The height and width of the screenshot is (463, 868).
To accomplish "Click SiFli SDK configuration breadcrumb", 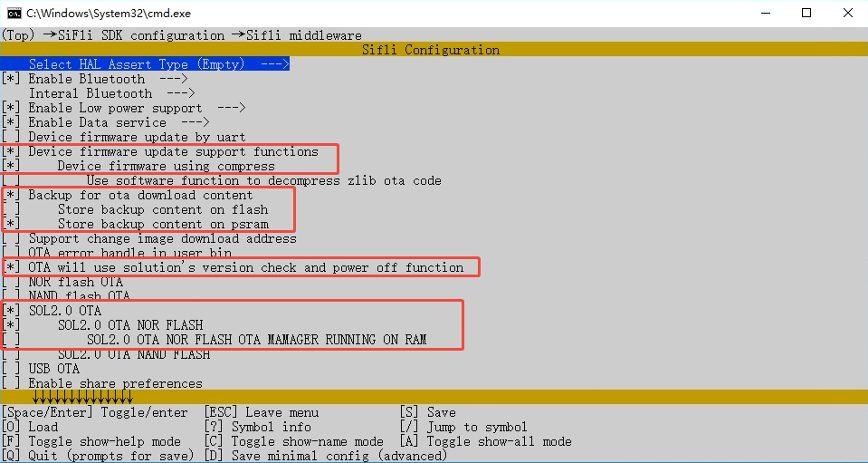I will (x=140, y=35).
